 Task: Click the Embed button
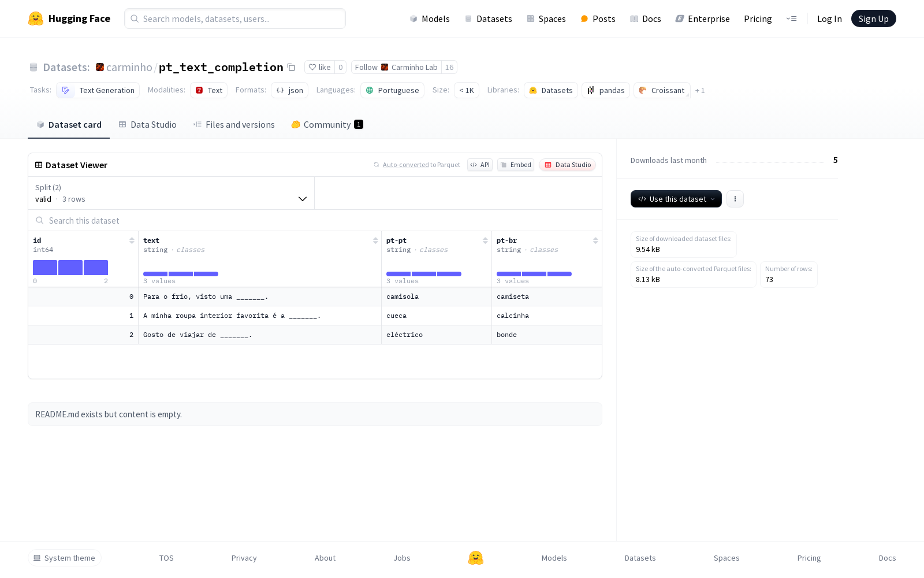pos(516,165)
